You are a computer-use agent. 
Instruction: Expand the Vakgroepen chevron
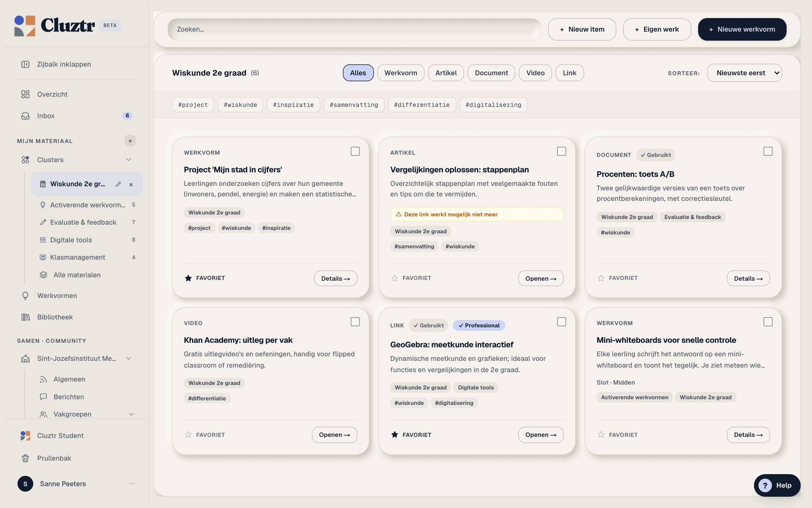point(131,414)
